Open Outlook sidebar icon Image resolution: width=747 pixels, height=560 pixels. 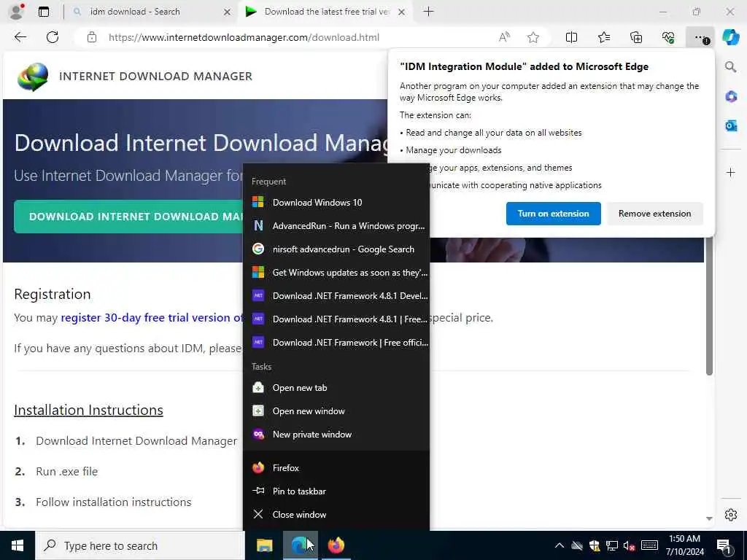coord(731,125)
